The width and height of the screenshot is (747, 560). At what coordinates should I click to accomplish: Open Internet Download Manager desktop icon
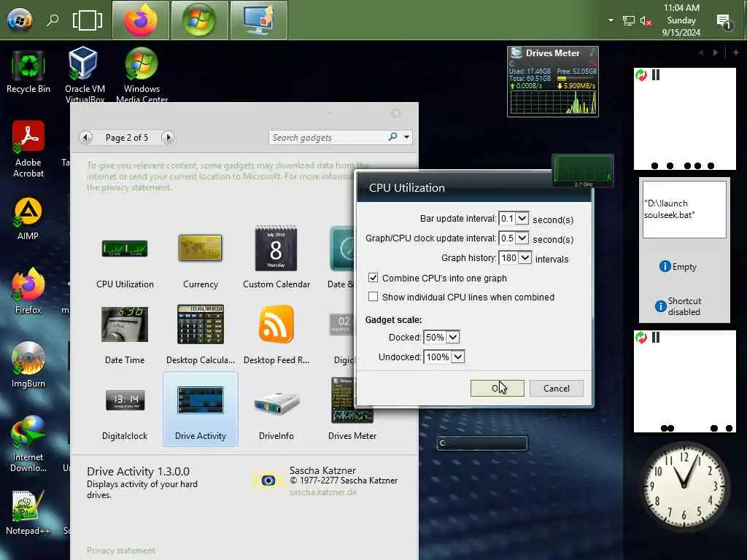[x=28, y=444]
